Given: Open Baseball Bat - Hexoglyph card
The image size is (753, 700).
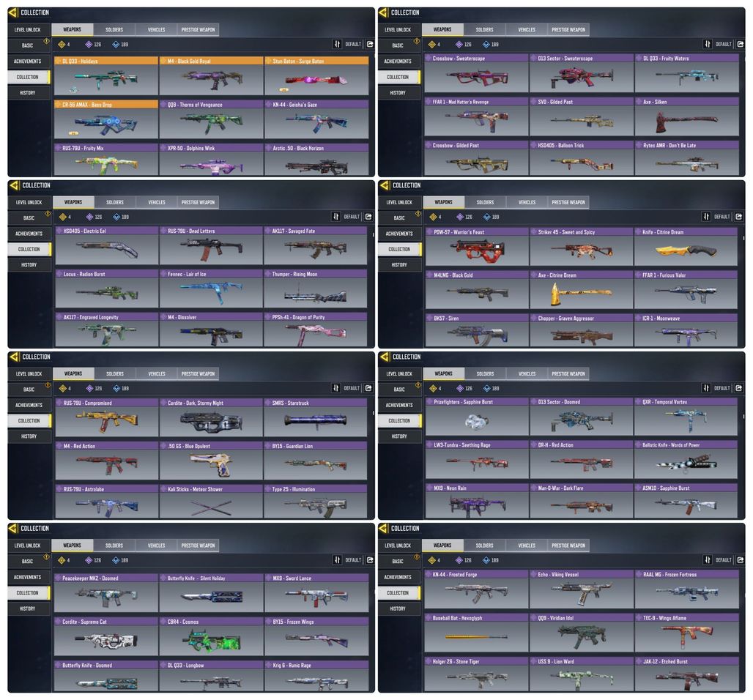Looking at the screenshot, I should click(x=476, y=633).
